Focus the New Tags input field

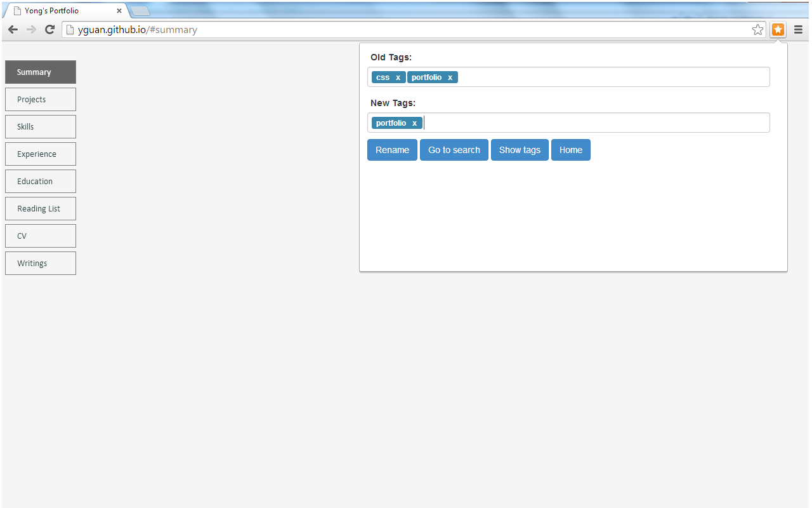(x=568, y=123)
